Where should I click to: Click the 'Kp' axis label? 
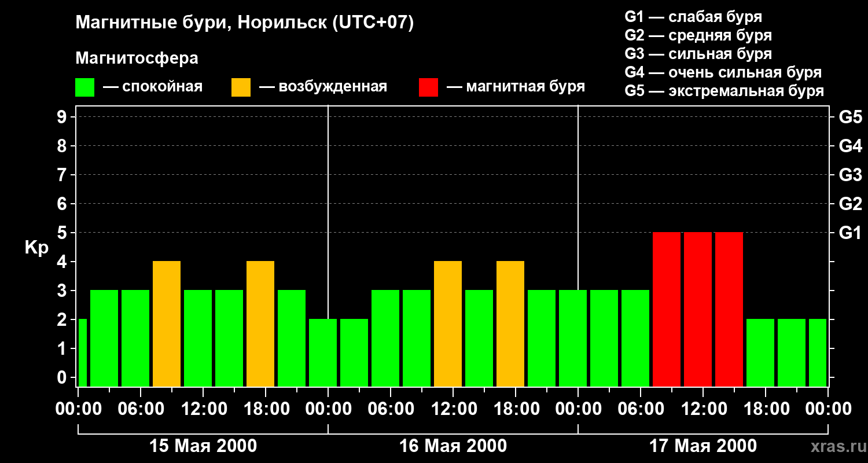click(36, 248)
